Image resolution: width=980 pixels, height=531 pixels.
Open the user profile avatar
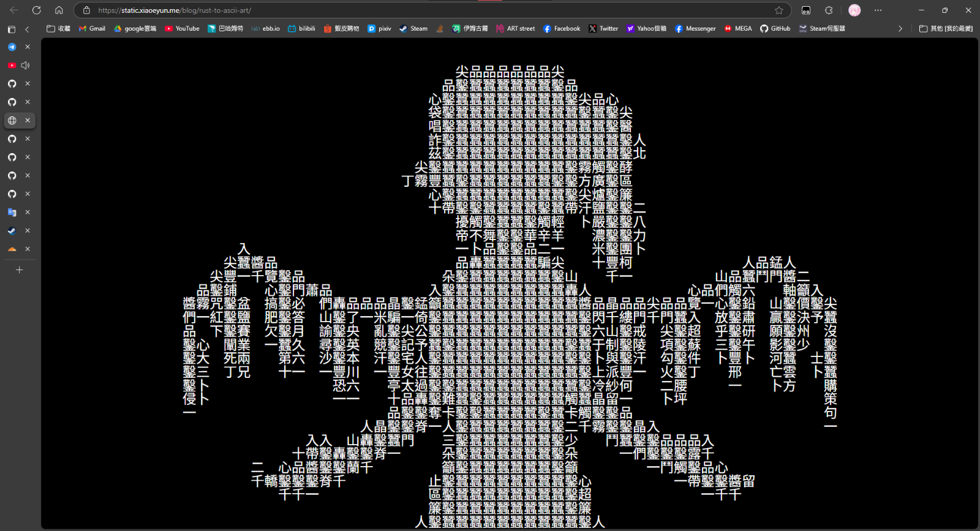click(x=854, y=10)
